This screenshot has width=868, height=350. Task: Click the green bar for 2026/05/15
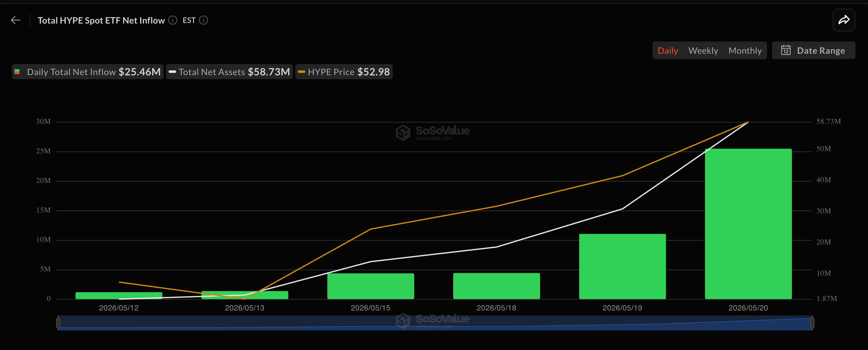(x=370, y=286)
